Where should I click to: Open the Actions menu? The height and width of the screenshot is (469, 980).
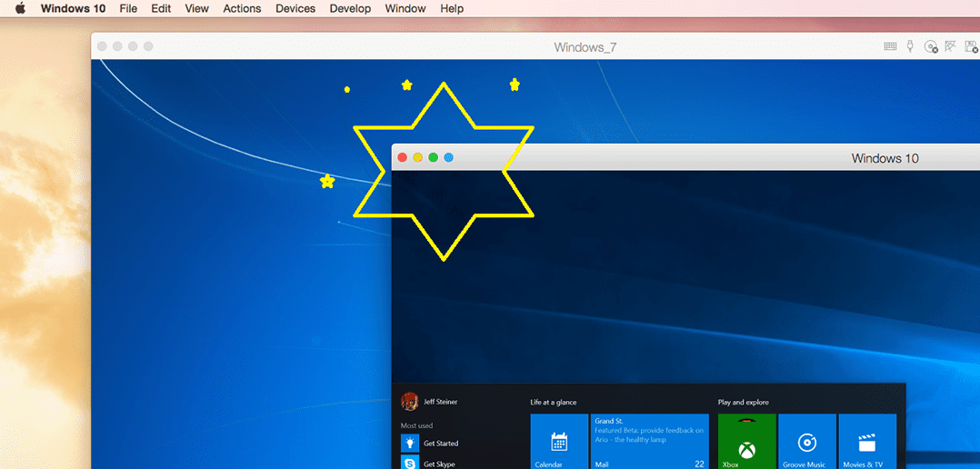[242, 9]
